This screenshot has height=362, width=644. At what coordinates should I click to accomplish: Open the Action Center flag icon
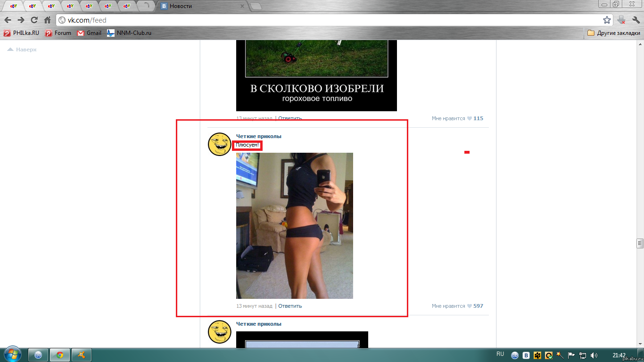click(x=571, y=355)
